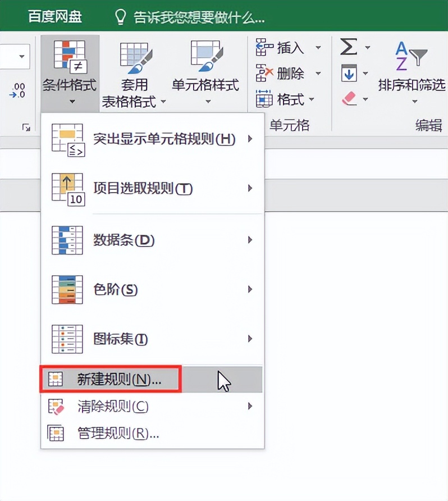Screen dimensions: 448x501
Task: Click the 插入 text label
Action: click(x=290, y=48)
